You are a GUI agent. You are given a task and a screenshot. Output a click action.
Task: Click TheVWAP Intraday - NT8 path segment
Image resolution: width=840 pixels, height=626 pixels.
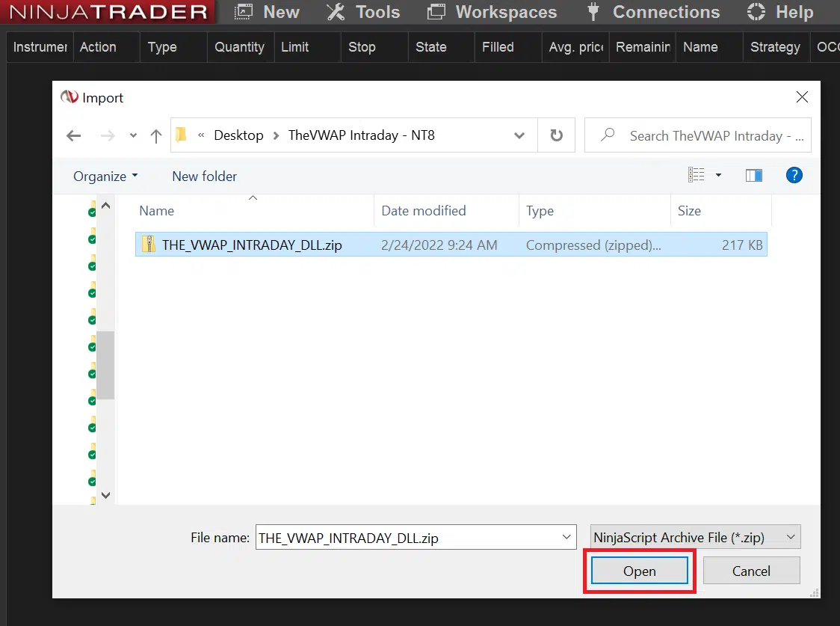point(361,135)
